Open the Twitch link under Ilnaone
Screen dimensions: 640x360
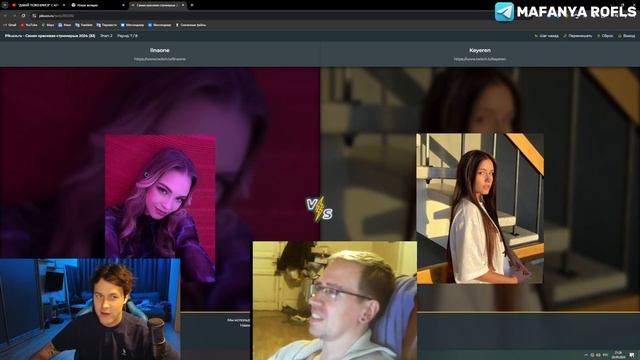pyautogui.click(x=160, y=59)
